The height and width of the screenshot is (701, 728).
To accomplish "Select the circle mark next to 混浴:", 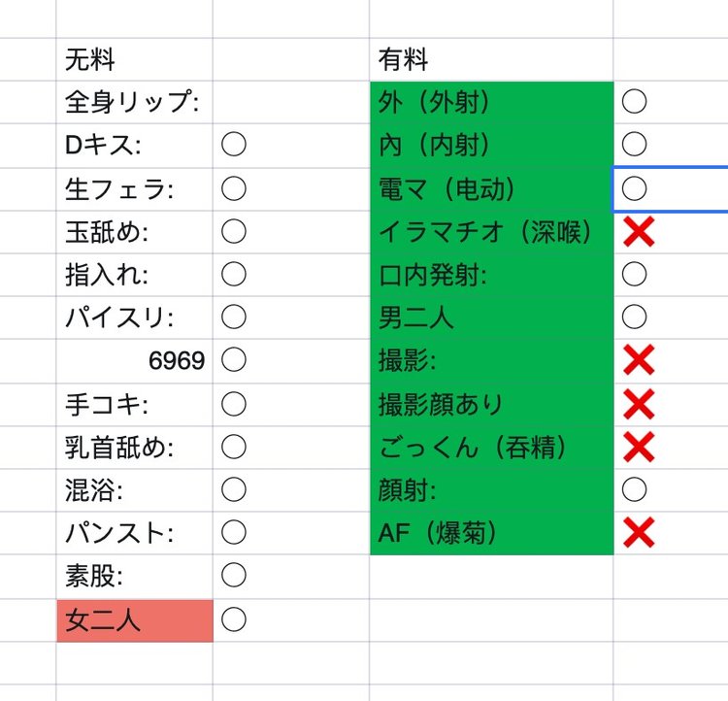I will pyautogui.click(x=233, y=489).
